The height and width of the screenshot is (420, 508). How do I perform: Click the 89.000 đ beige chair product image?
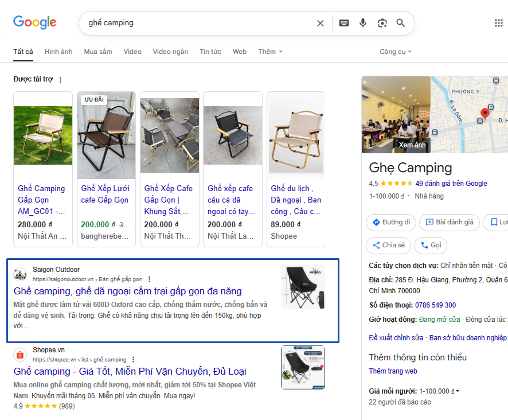click(296, 135)
